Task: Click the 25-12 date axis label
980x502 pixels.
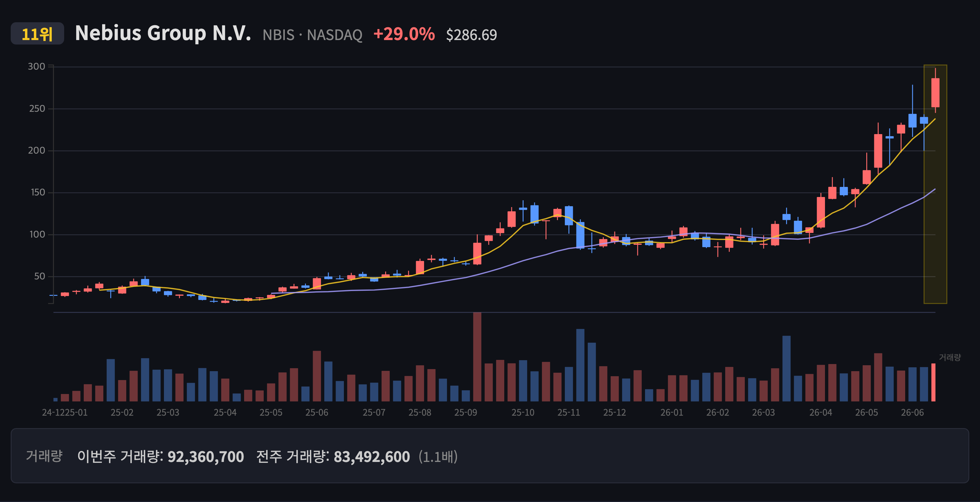Action: (x=614, y=412)
